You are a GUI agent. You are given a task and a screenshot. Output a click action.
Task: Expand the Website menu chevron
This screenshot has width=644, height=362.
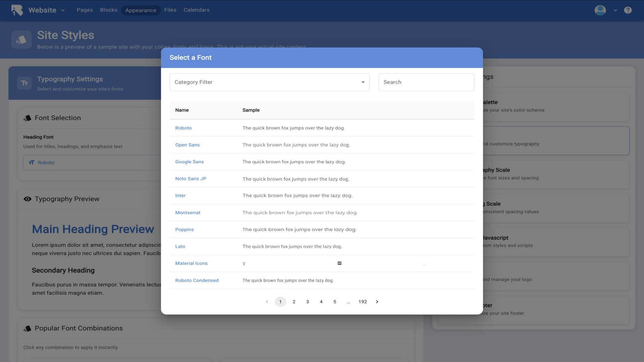63,10
